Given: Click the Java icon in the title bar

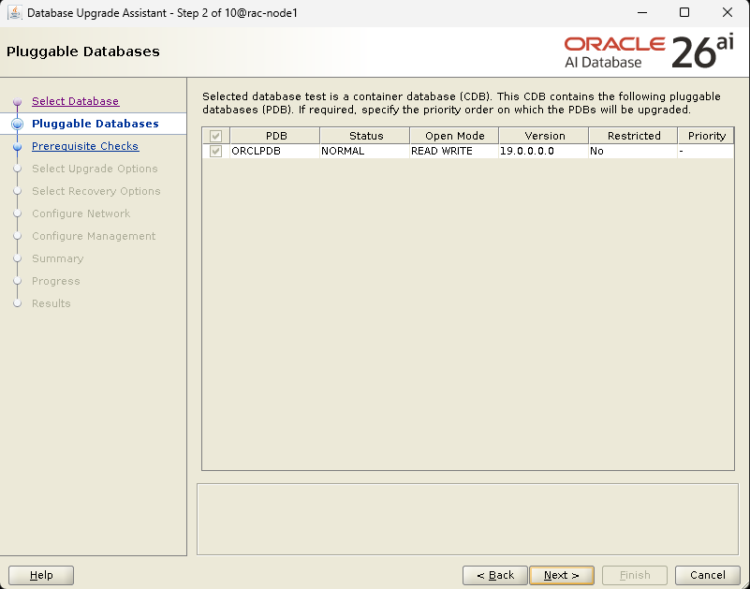Looking at the screenshot, I should pos(14,13).
